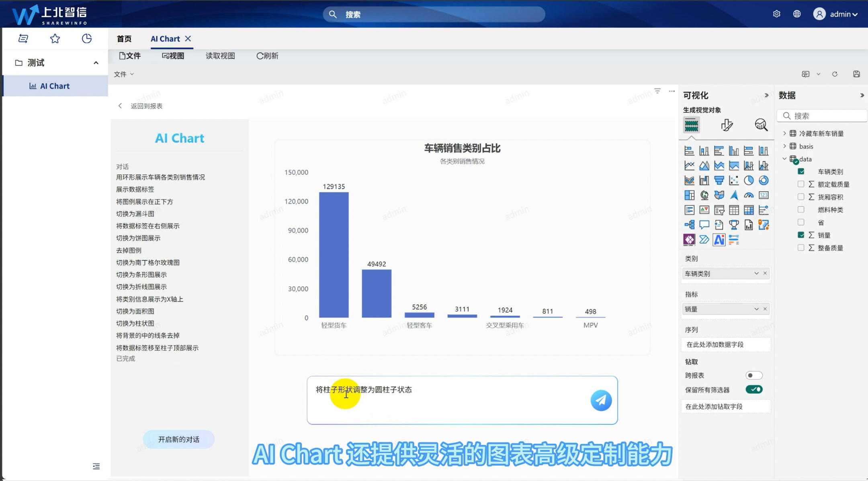
Task: Collapse the 测试 folder
Action: [x=96, y=63]
